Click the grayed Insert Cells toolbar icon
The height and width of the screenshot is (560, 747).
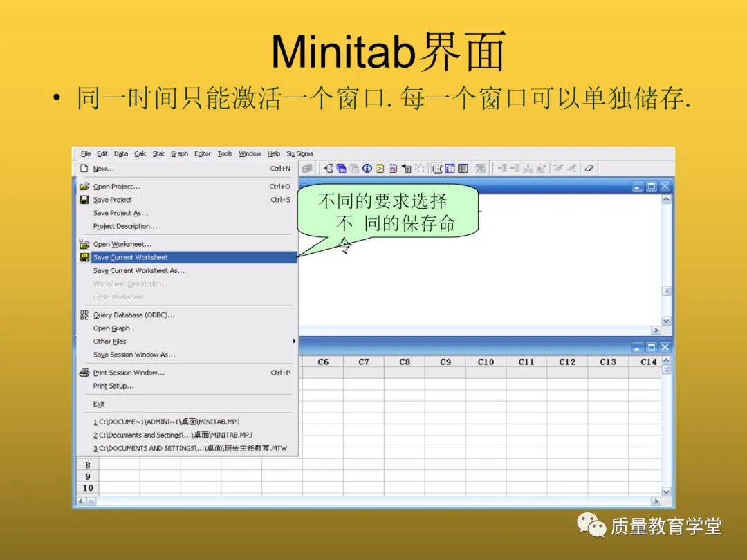[x=502, y=168]
